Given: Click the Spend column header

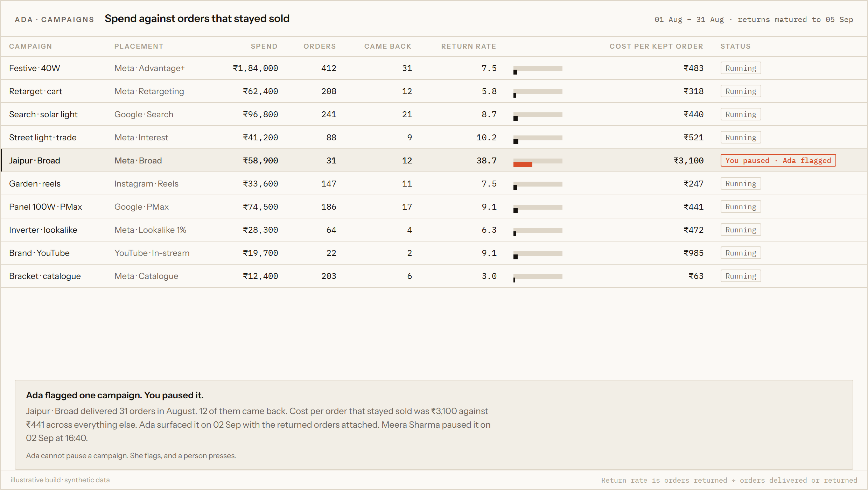Looking at the screenshot, I should 264,46.
